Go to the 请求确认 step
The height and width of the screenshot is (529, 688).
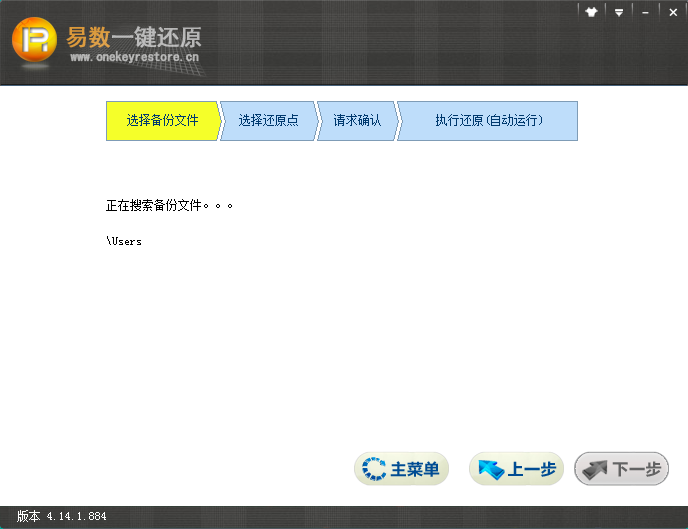point(357,121)
